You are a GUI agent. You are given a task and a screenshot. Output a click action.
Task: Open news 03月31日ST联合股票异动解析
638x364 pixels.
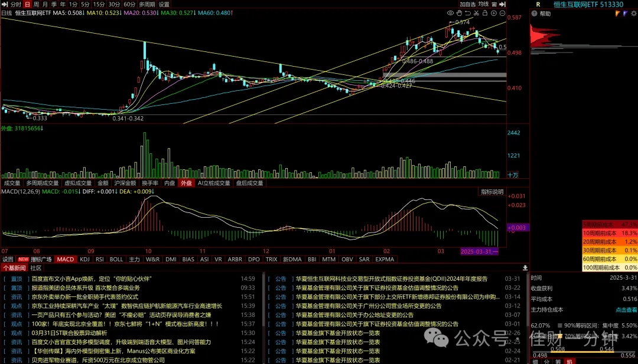point(70,333)
